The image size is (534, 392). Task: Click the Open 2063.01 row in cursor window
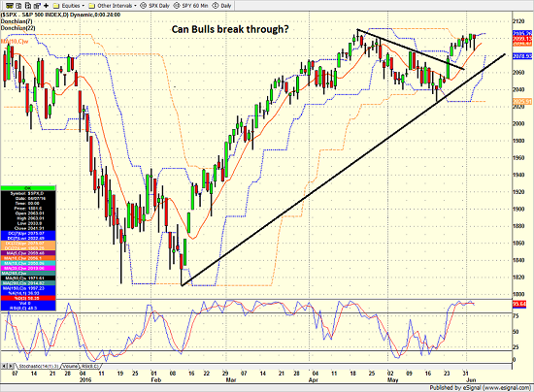pyautogui.click(x=28, y=213)
